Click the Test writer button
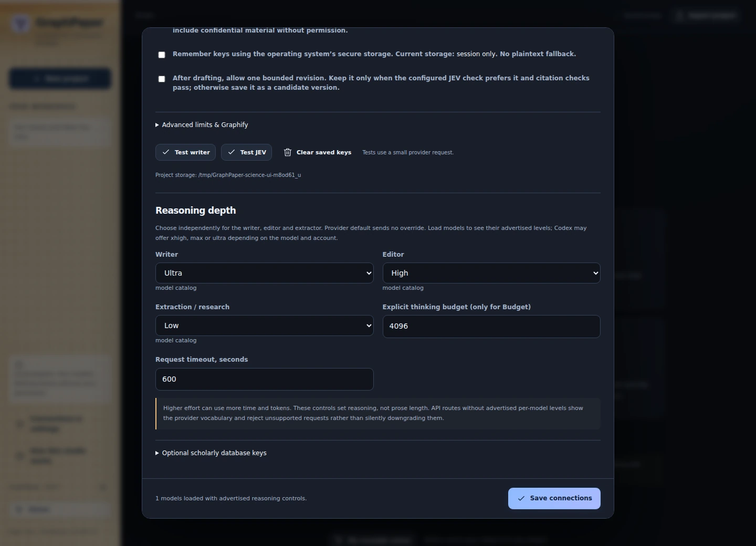756x546 pixels. pos(186,152)
